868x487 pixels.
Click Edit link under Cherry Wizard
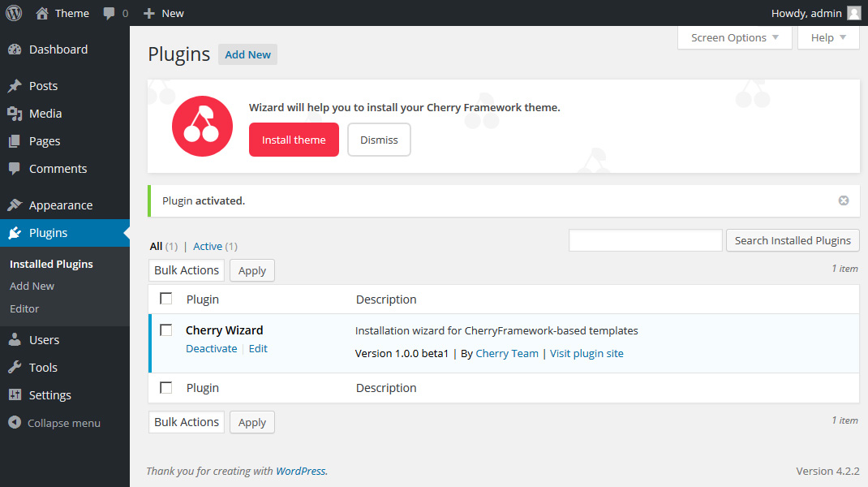(258, 348)
